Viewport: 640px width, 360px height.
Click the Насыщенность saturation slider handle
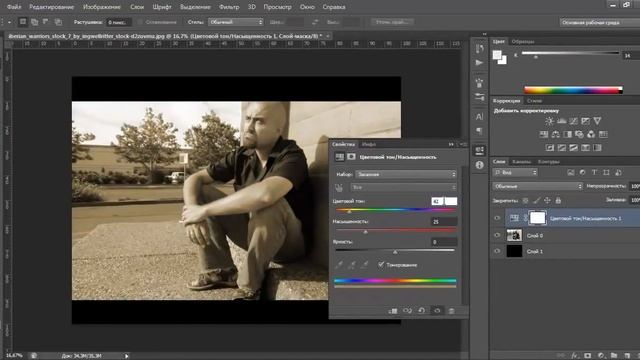click(x=366, y=231)
